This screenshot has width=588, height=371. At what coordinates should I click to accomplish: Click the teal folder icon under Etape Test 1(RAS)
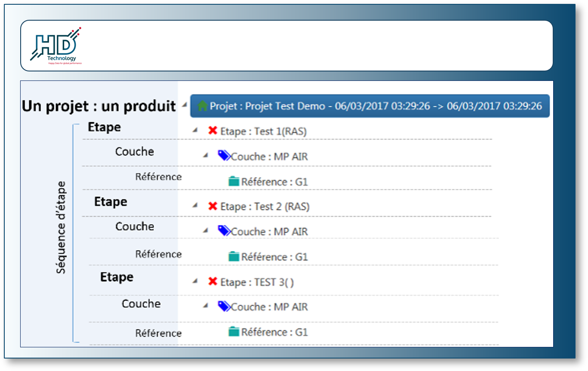tap(234, 181)
